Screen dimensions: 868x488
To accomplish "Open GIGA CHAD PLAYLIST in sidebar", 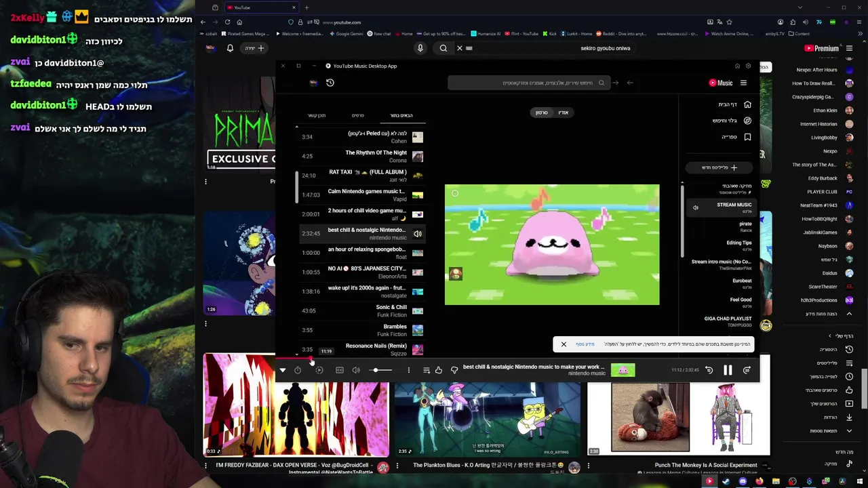I will coord(723,321).
